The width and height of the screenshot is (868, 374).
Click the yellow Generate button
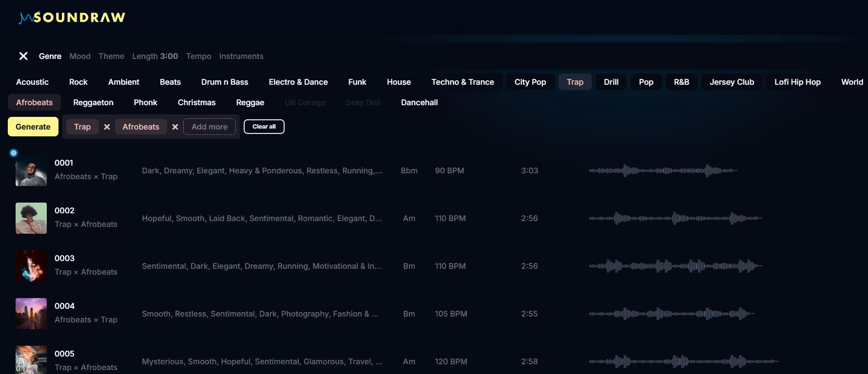click(x=33, y=127)
